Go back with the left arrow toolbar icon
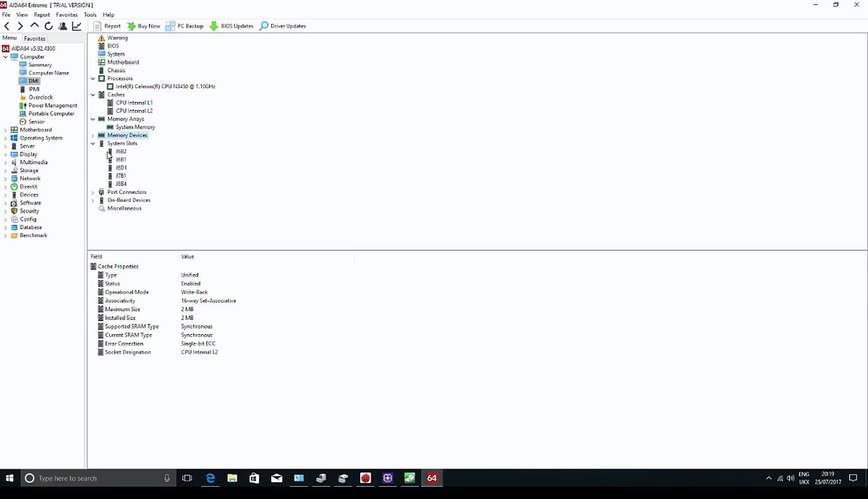This screenshot has width=868, height=499. pos(7,26)
